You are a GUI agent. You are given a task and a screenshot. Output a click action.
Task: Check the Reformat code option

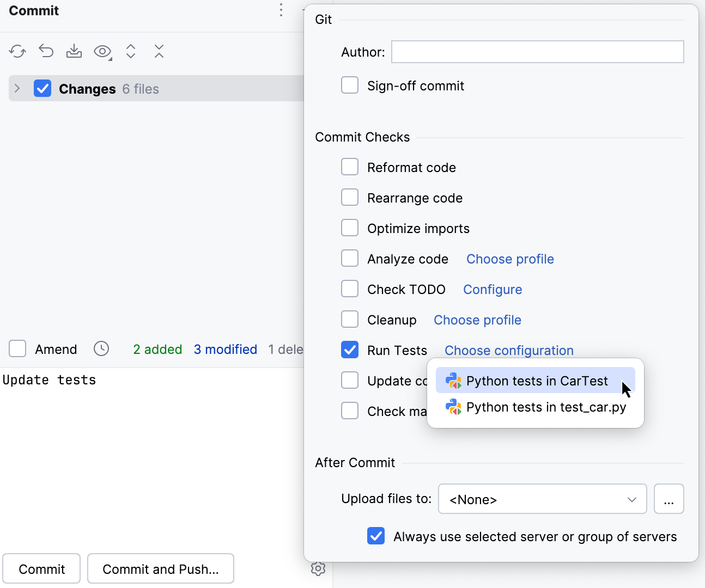(x=350, y=167)
